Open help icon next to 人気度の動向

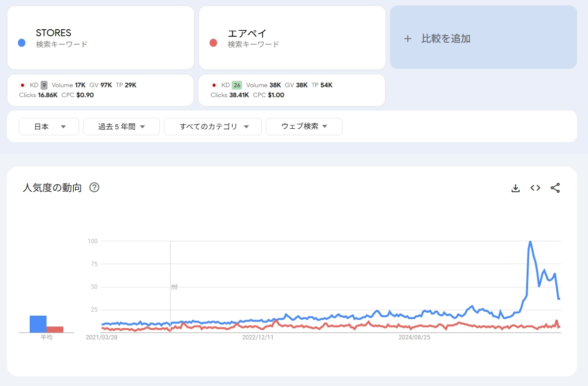tap(94, 188)
